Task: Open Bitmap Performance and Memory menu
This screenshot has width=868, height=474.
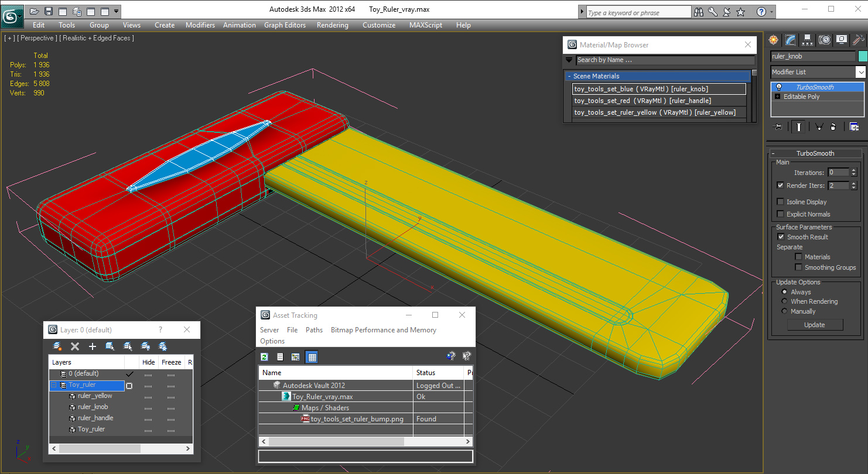Action: [x=384, y=330]
